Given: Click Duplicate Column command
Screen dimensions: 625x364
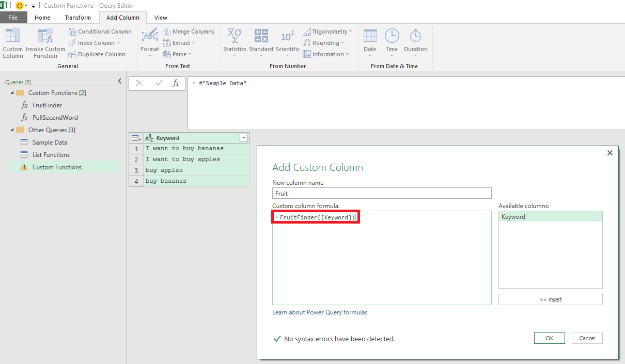Looking at the screenshot, I should coord(97,54).
